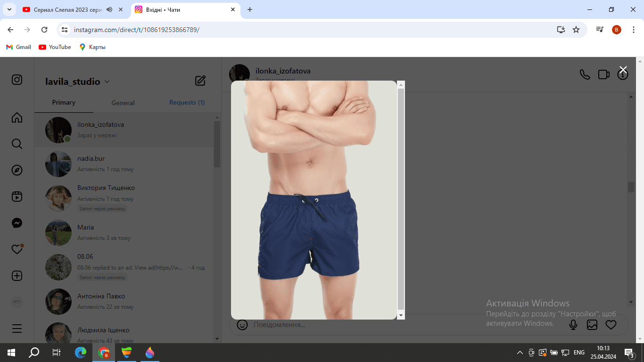Viewport: 644px width, 362px height.
Task: Open the Reels icon
Action: point(17,197)
